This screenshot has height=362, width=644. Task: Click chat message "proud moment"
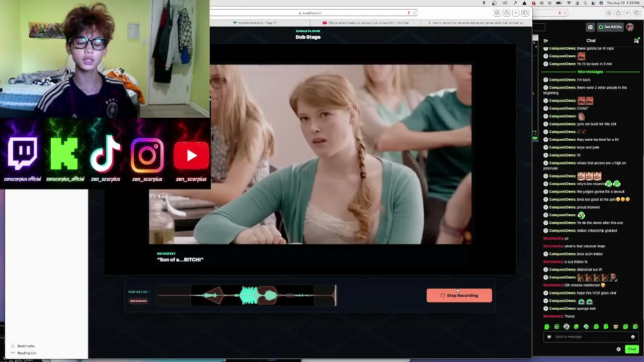(589, 207)
